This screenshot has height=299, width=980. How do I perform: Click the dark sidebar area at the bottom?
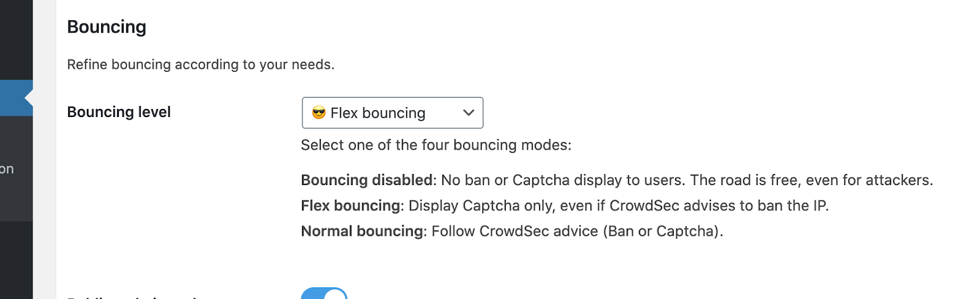(17, 260)
